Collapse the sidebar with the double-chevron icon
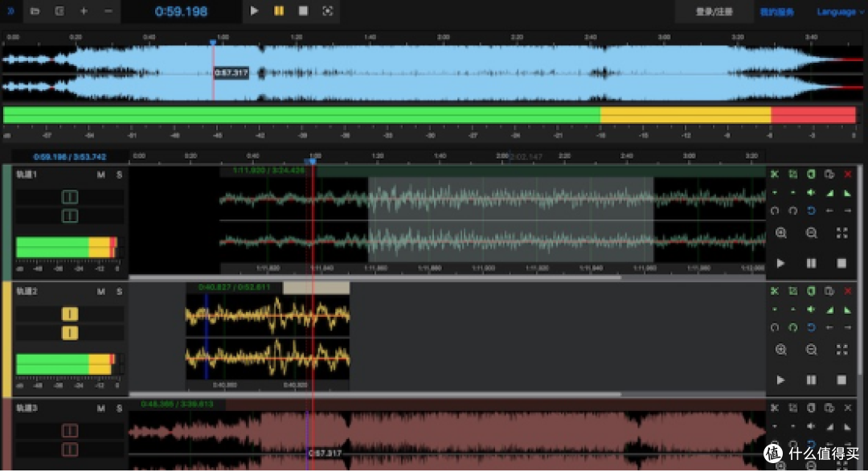This screenshot has width=868, height=472. 10,11
